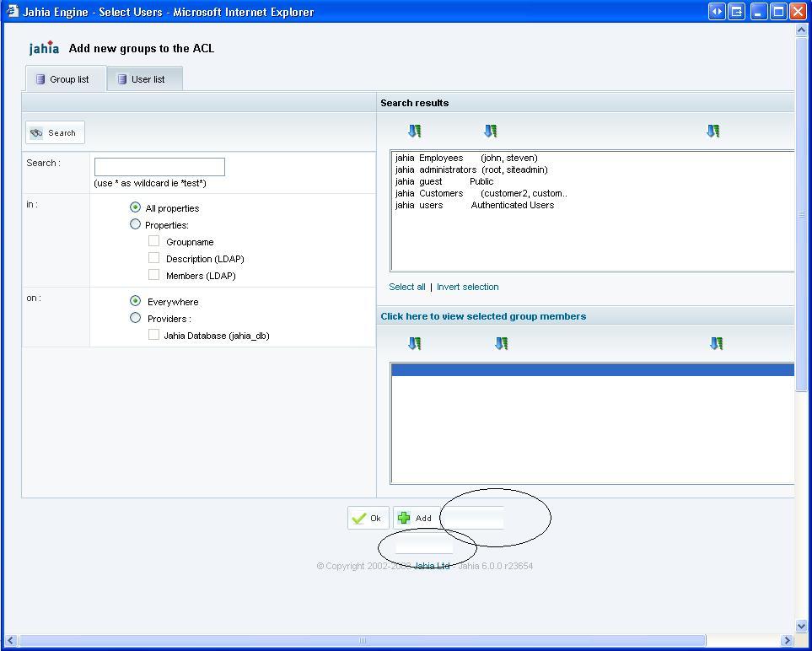This screenshot has width=812, height=651.
Task: Click the first sort arrow above search results
Action: tap(414, 131)
